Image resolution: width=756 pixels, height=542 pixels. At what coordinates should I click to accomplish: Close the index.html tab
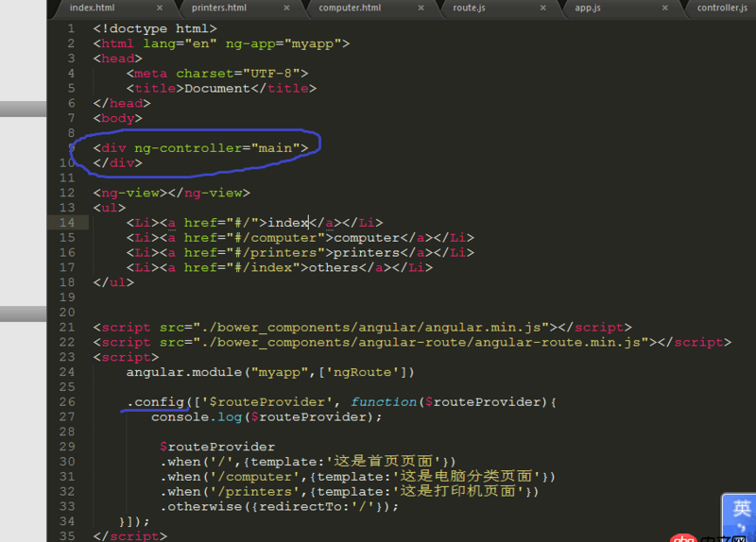(x=160, y=8)
